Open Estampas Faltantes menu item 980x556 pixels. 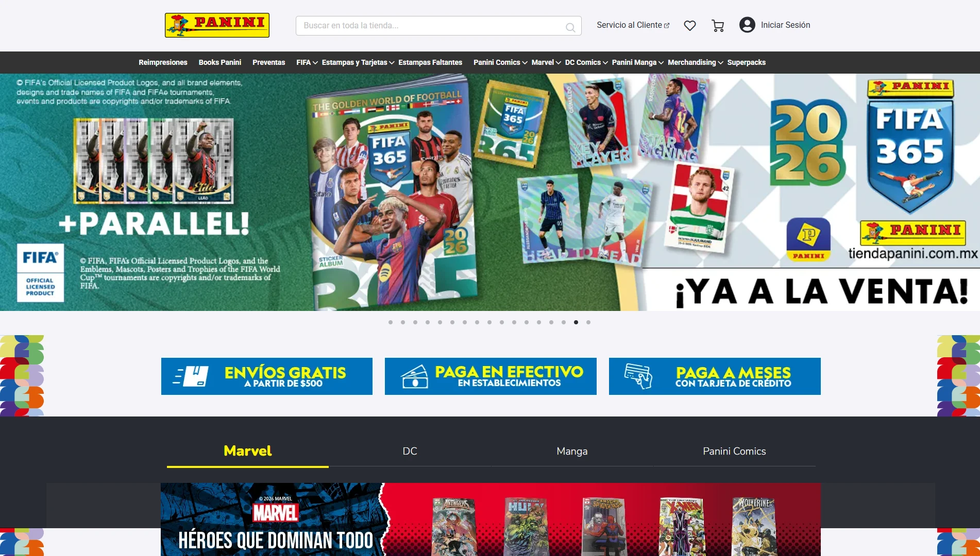[430, 62]
